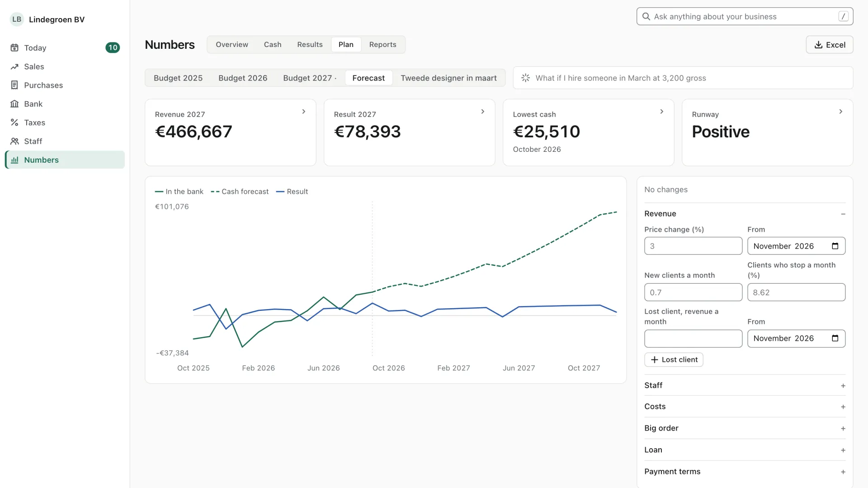This screenshot has width=868, height=488.
Task: Click the Purchases receipt icon
Action: (x=14, y=85)
